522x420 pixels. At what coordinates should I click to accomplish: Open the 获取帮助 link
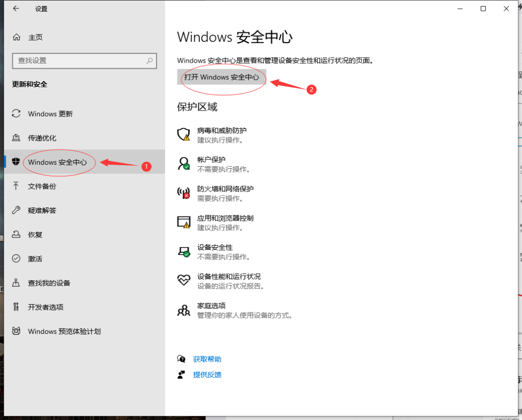(x=207, y=359)
